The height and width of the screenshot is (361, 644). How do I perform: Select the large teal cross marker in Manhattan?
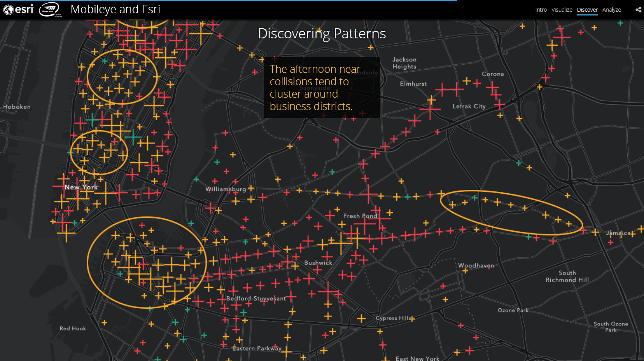(133, 137)
